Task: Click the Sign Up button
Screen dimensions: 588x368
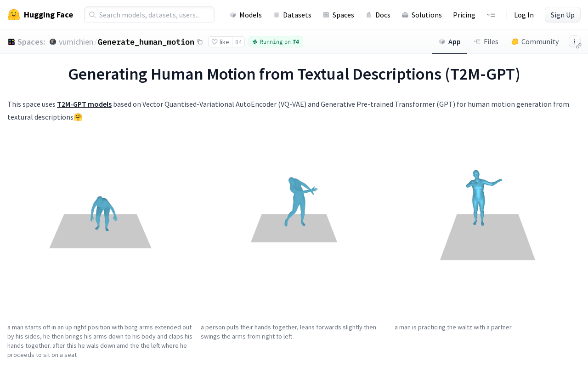Action: 563,15
